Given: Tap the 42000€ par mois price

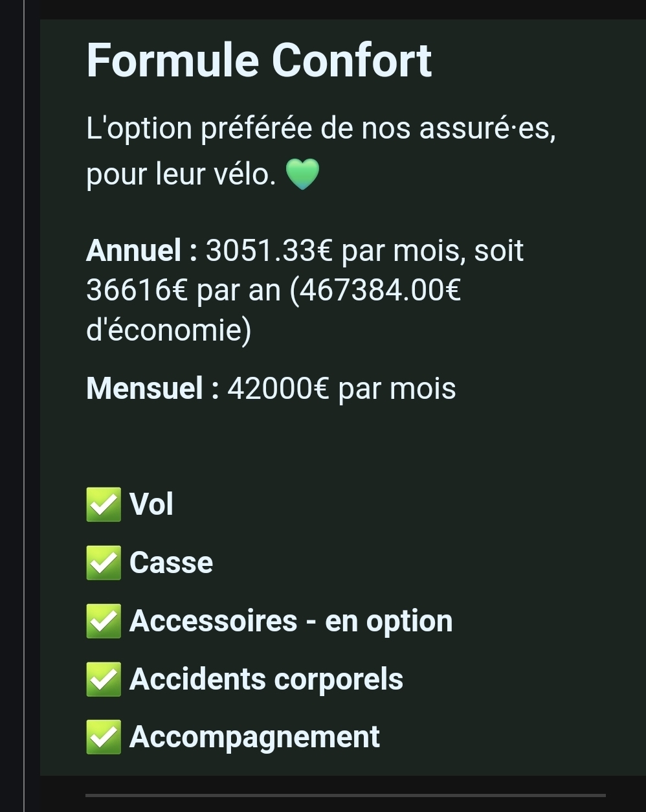Looking at the screenshot, I should 342,389.
